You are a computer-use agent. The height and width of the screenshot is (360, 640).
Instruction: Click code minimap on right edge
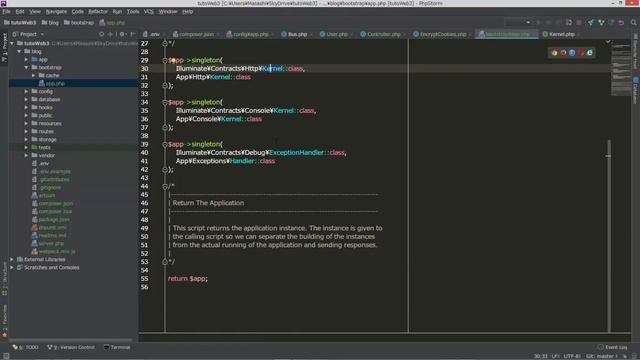[621, 68]
